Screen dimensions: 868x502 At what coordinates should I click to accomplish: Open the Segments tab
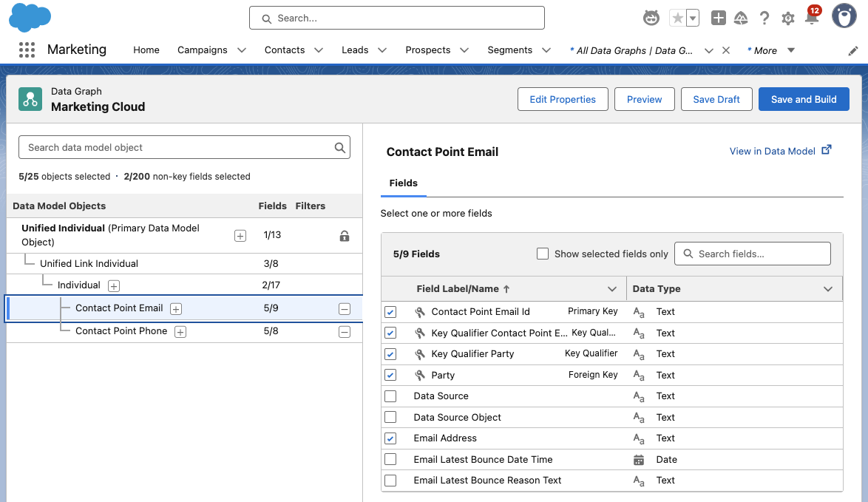click(510, 50)
